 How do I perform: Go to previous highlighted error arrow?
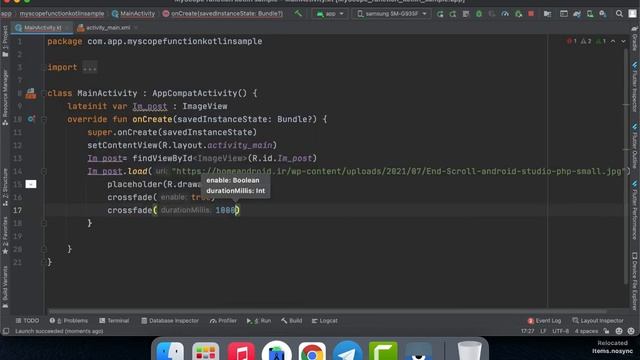(613, 41)
